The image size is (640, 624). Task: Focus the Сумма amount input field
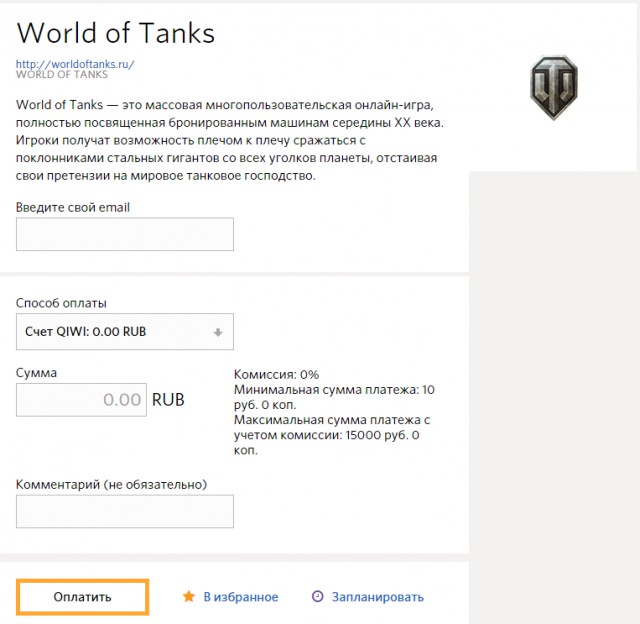click(81, 400)
